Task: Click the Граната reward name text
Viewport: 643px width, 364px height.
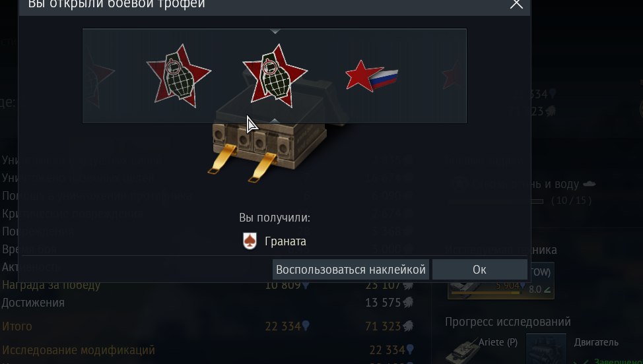Action: 285,241
